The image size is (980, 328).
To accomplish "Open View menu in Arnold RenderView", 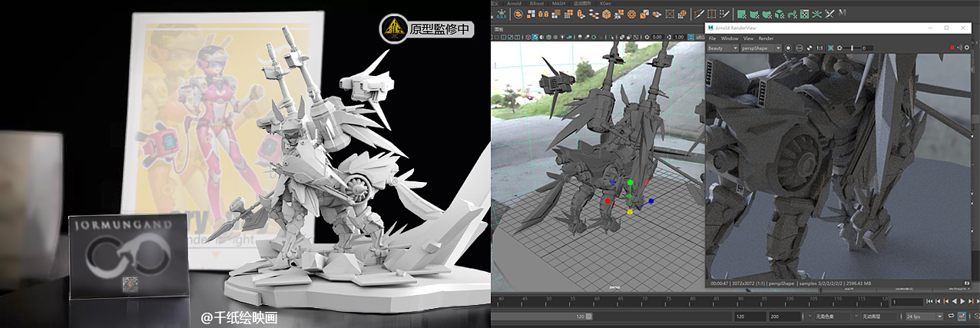I will pos(748,38).
